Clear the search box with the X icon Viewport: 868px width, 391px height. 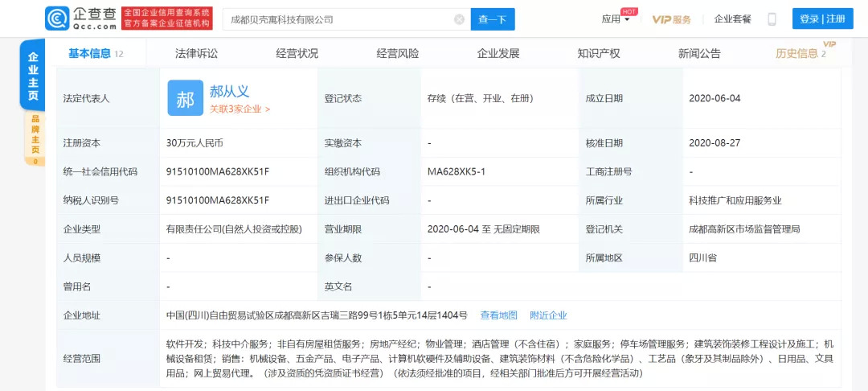pos(459,19)
